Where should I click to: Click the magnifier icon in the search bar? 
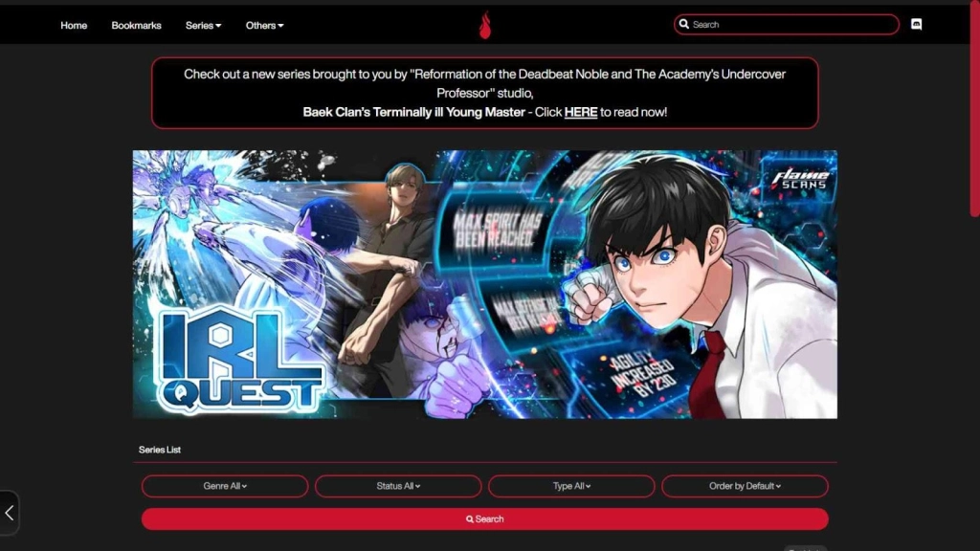point(683,24)
